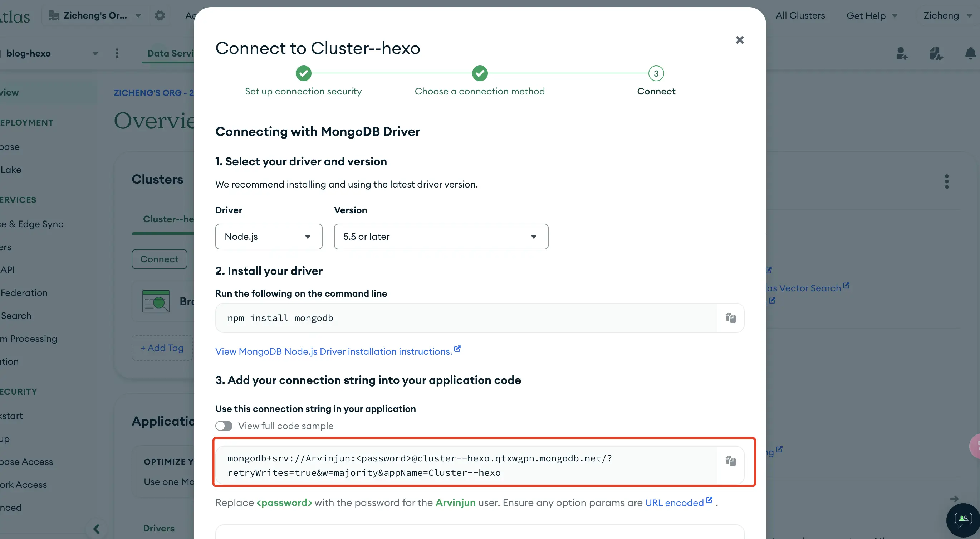Close the Connect to Cluster--hexo dialog

[x=739, y=40]
